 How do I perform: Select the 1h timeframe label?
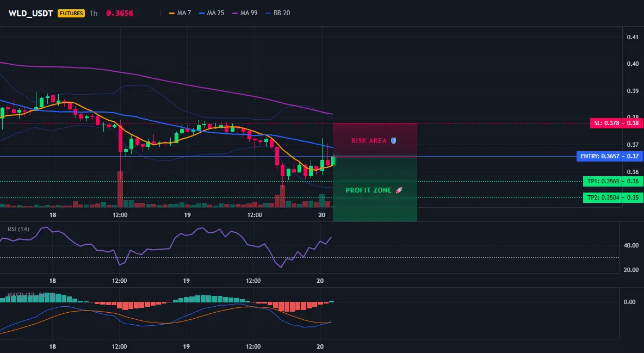[x=94, y=13]
